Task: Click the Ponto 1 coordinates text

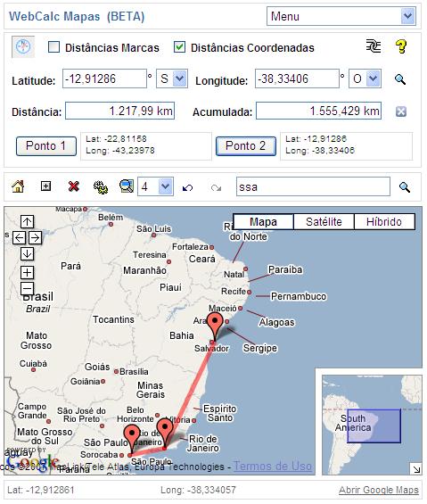Action: click(x=119, y=145)
